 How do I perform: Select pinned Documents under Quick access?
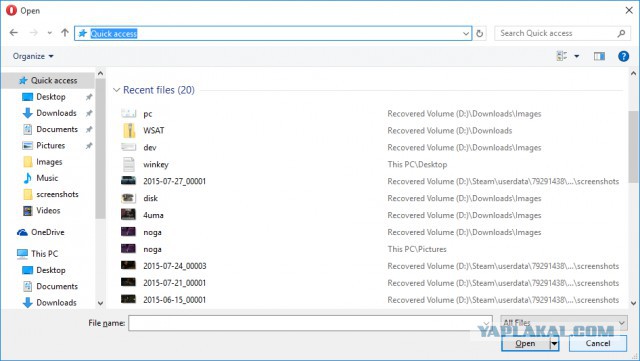57,129
